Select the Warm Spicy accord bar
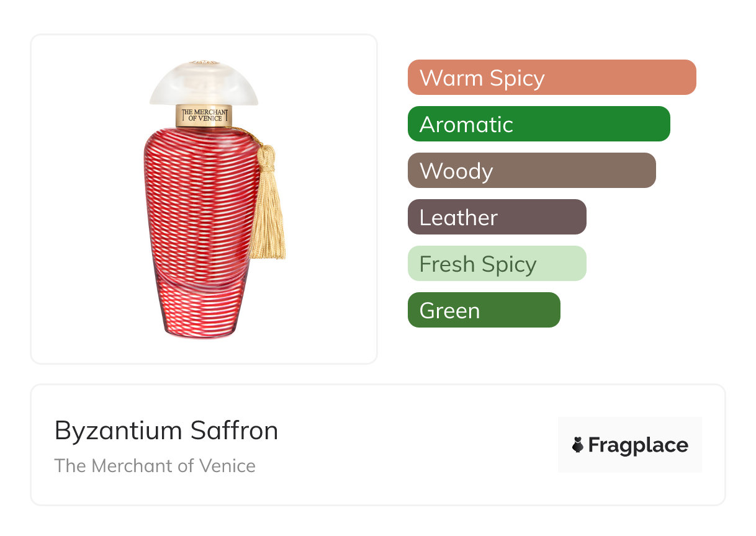Viewport: 756px width, 536px height. point(551,78)
